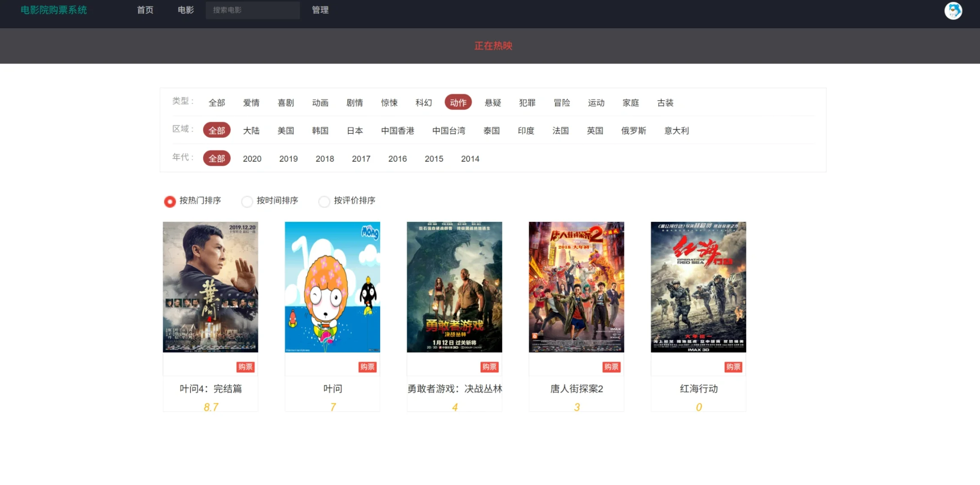980x485 pixels.
Task: Click the 电影院购票系统 site title
Action: pos(54,10)
